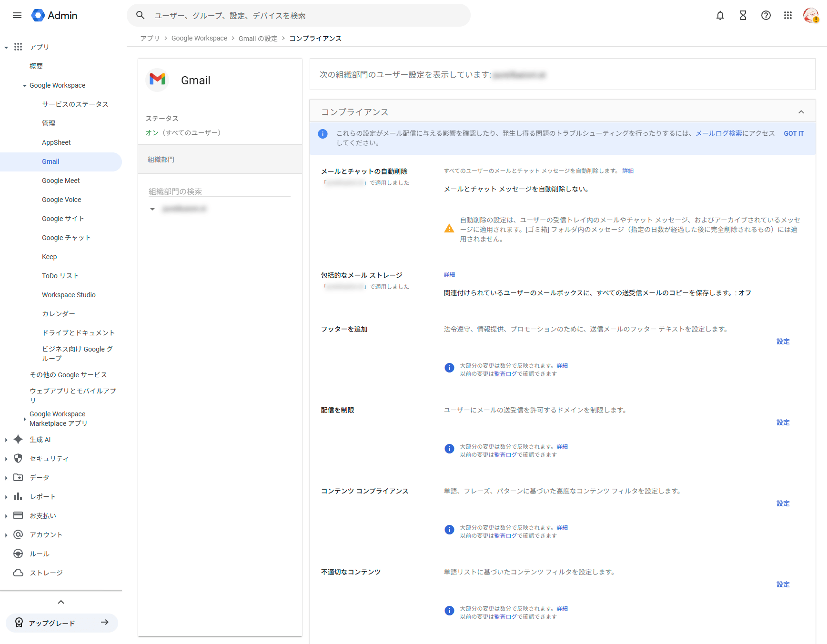Click the Google Admin logo
The height and width of the screenshot is (644, 827).
[x=54, y=15]
